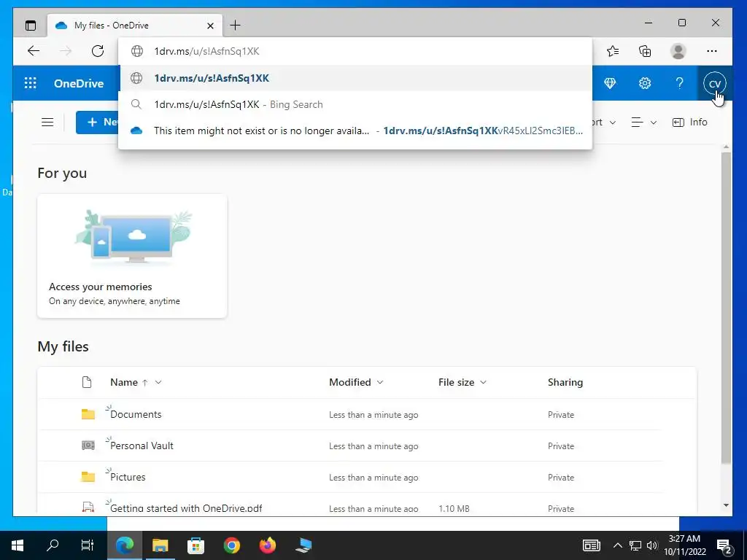Screen dimensions: 747x560
Task: Select the 'This item might not exist' suggestion
Action: [355, 131]
